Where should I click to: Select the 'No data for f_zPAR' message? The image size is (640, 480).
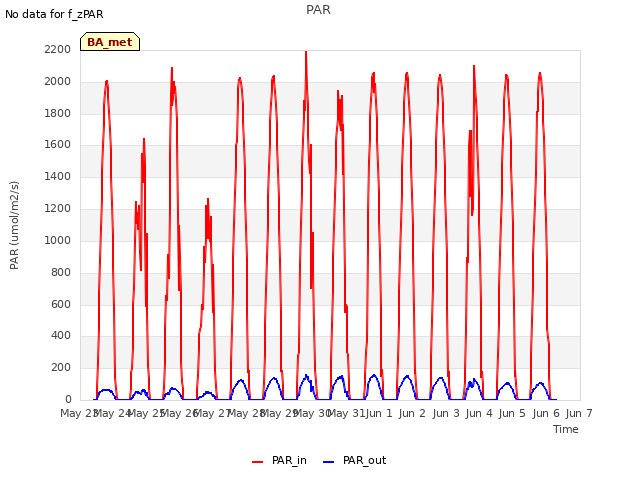point(54,14)
